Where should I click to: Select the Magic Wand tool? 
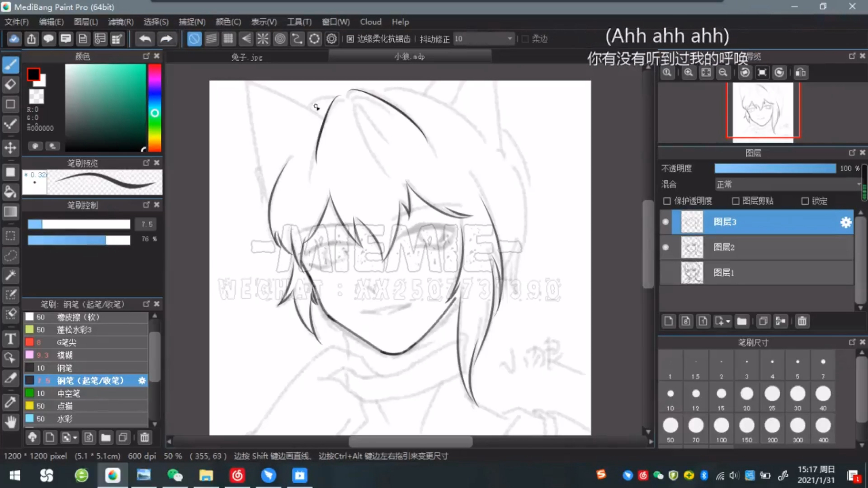coord(10,275)
